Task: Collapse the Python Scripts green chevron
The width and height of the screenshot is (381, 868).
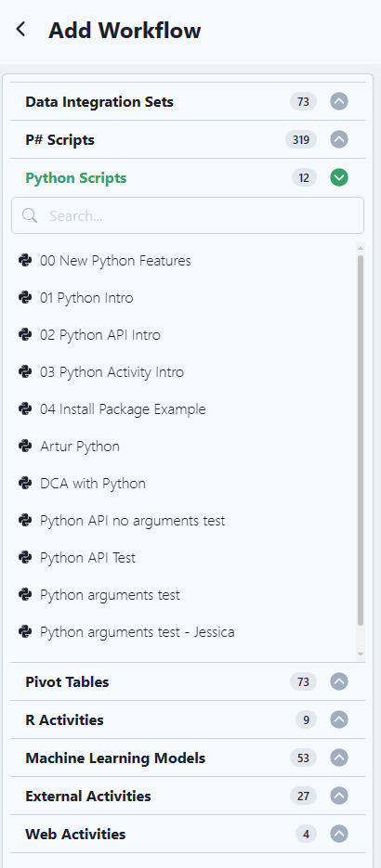Action: 339,177
